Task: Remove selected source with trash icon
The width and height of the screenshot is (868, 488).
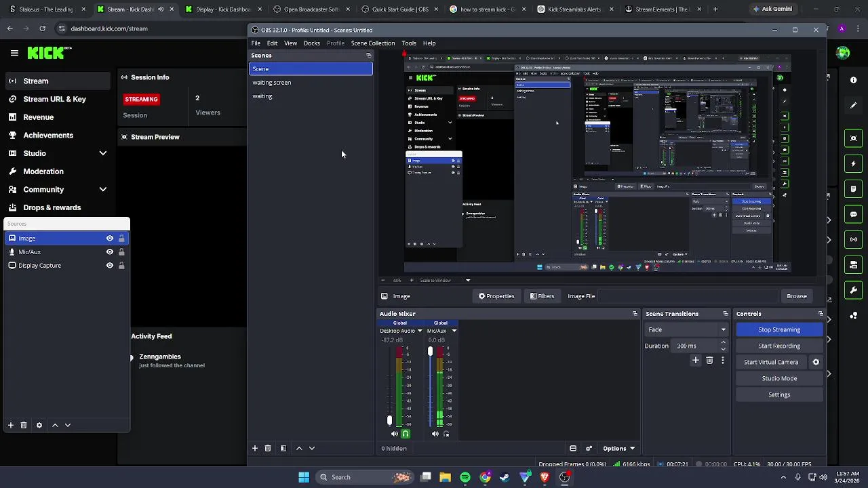Action: pos(24,425)
